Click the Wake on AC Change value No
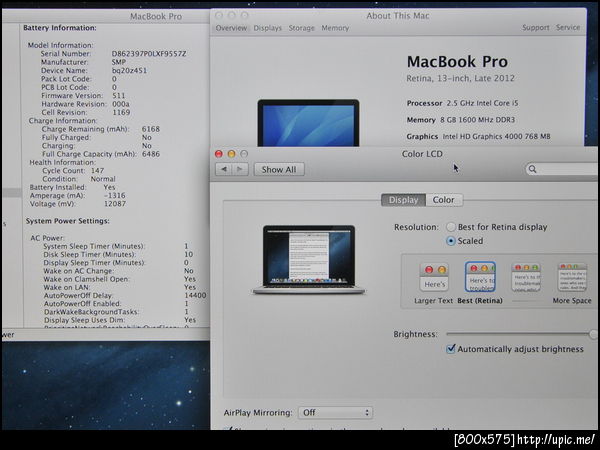This screenshot has width=600, height=450. (189, 271)
